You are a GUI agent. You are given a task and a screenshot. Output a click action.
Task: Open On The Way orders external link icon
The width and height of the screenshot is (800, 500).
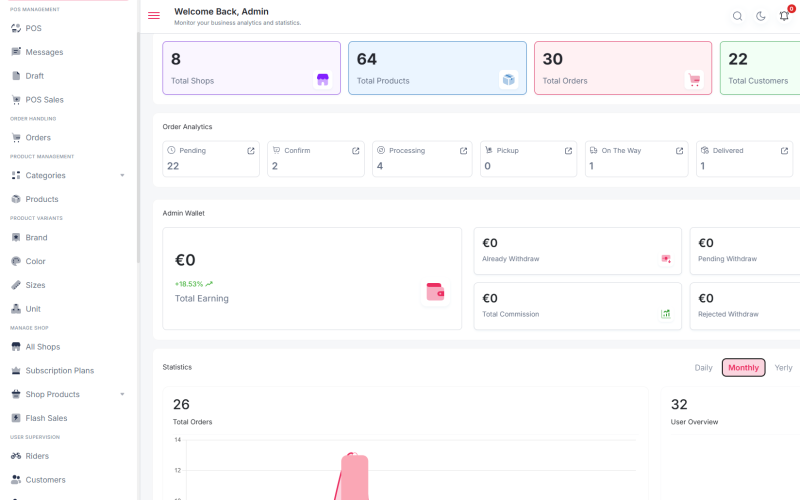(679, 151)
